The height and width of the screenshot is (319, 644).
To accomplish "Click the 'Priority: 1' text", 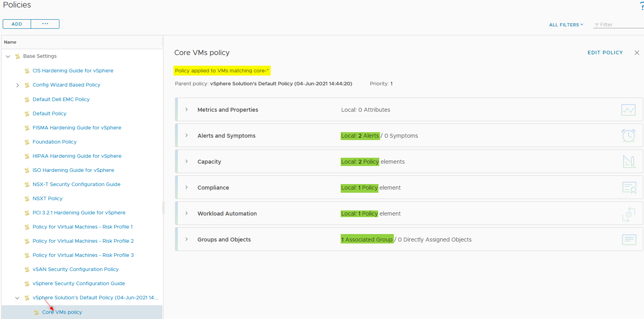I will (x=381, y=83).
